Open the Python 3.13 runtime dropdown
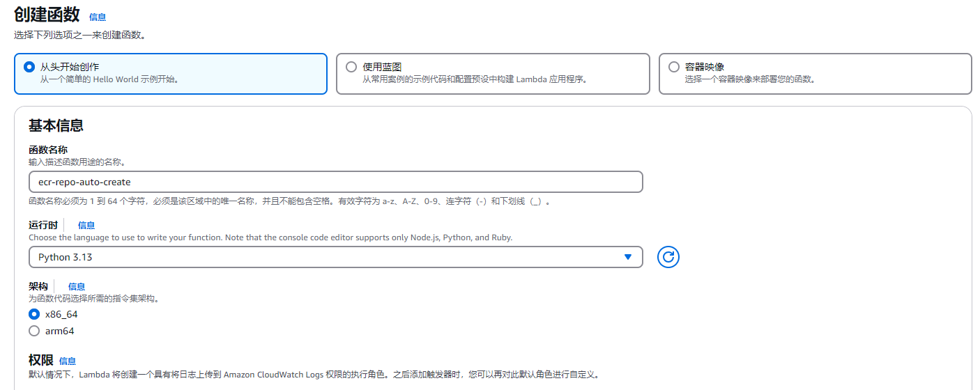Viewport: 980px width, 390px height. pos(335,257)
